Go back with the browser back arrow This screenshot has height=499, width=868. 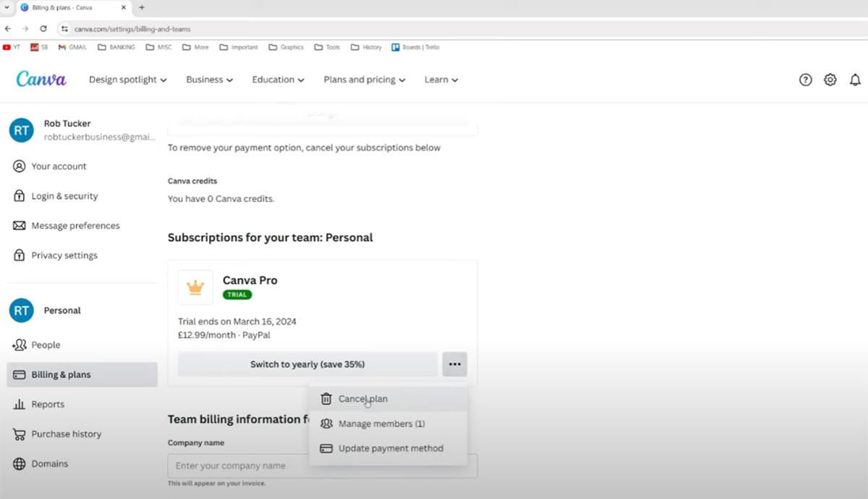point(8,29)
